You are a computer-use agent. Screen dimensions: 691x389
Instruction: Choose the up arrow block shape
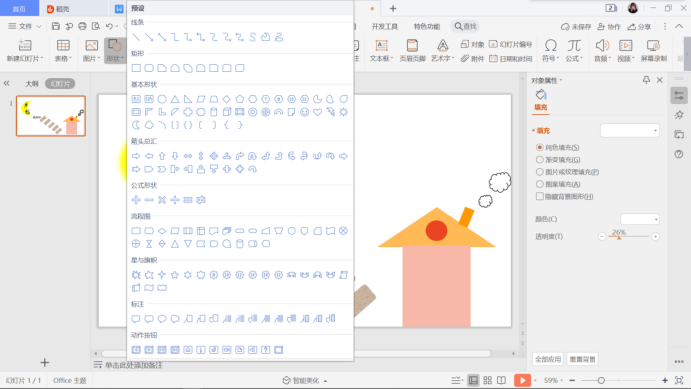(162, 156)
